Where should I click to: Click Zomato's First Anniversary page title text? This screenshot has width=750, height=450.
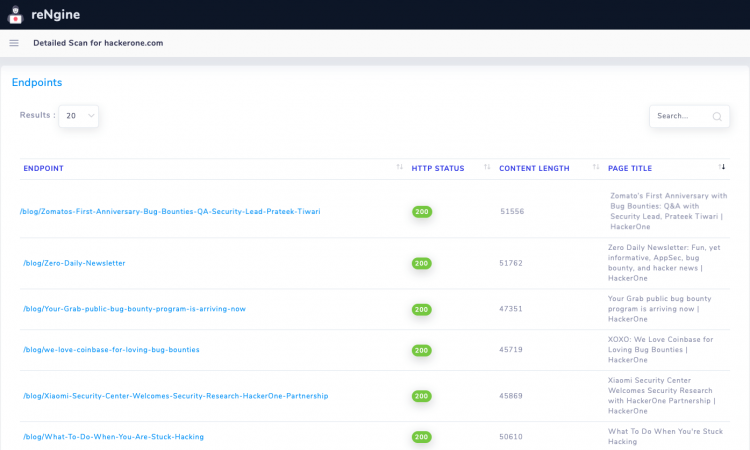tap(669, 211)
